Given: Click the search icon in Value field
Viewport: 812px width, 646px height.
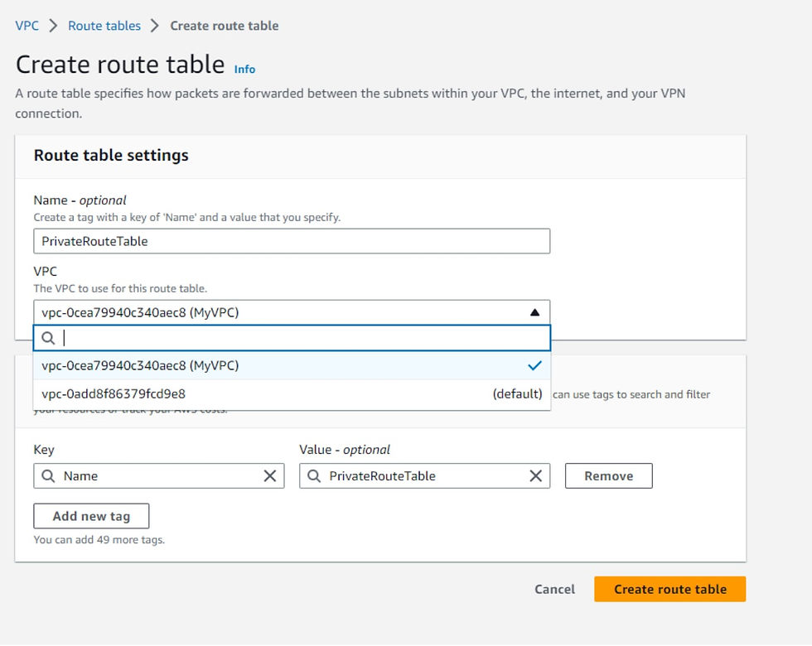Looking at the screenshot, I should (314, 475).
